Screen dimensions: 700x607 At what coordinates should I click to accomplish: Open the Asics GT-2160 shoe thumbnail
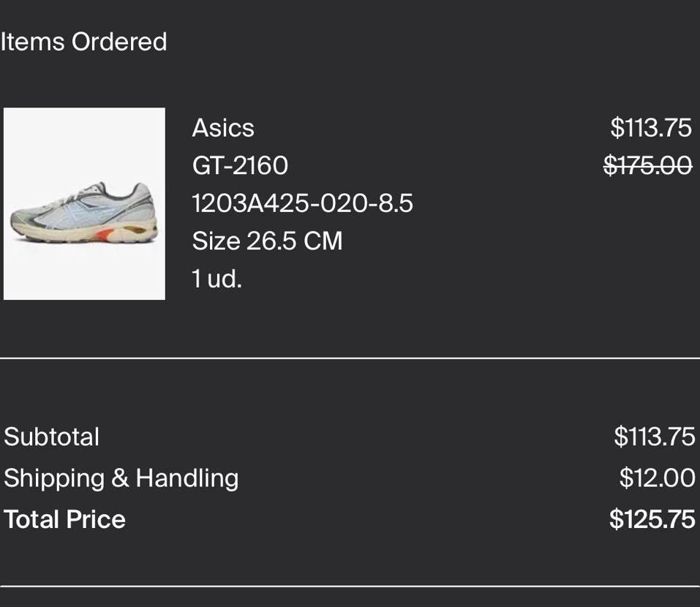click(x=84, y=203)
